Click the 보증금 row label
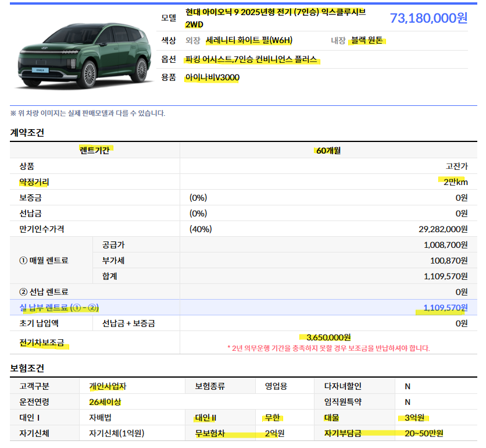Viewport: 486px width, 448px height. [30, 198]
